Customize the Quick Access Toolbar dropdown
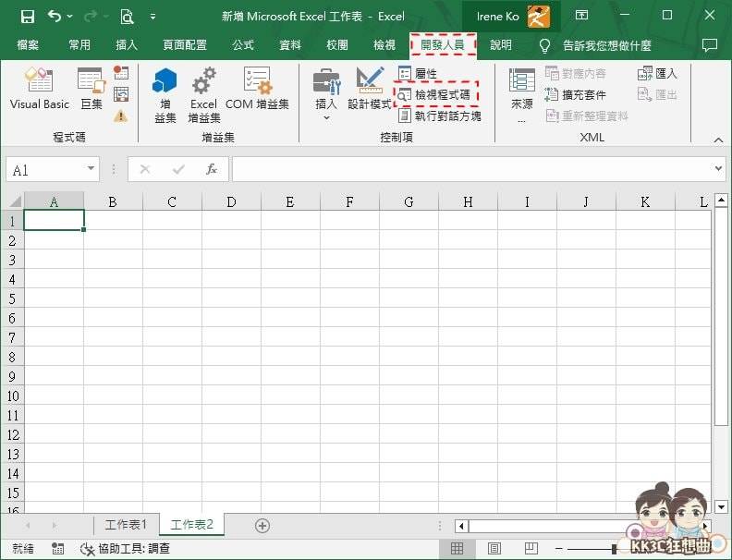The width and height of the screenshot is (732, 560). point(153,17)
